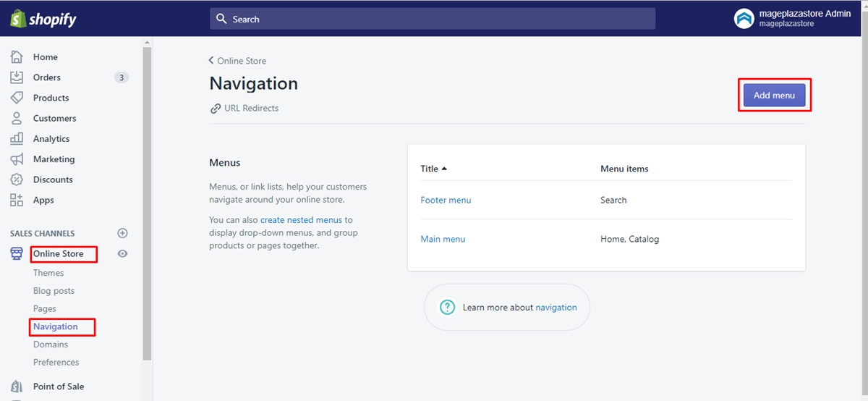This screenshot has width=868, height=401.
Task: Open Orders in the sidebar
Action: [x=47, y=77]
